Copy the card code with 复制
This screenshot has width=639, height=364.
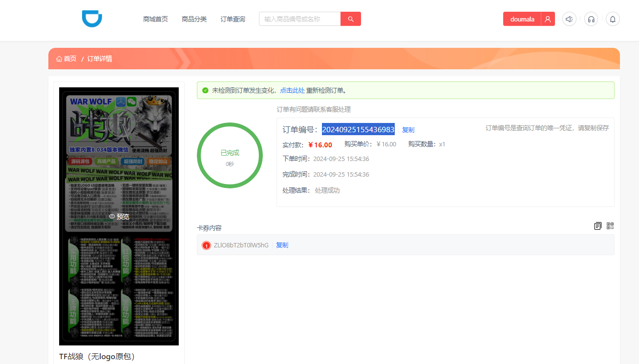[282, 245]
